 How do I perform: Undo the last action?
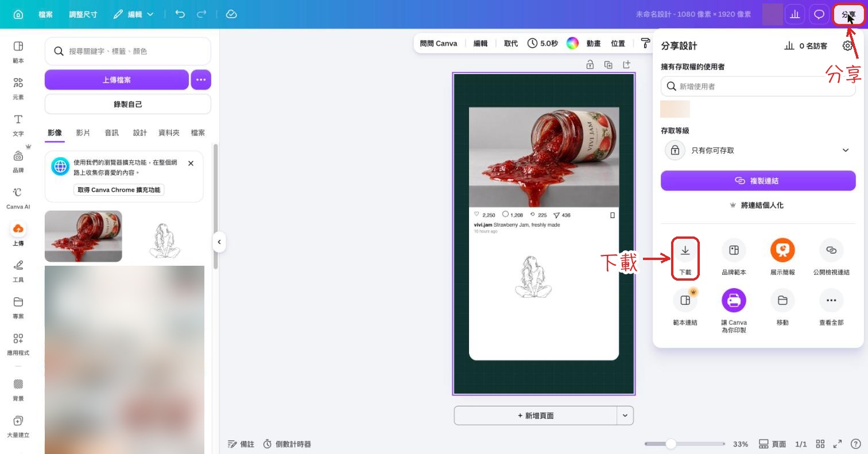click(x=180, y=14)
